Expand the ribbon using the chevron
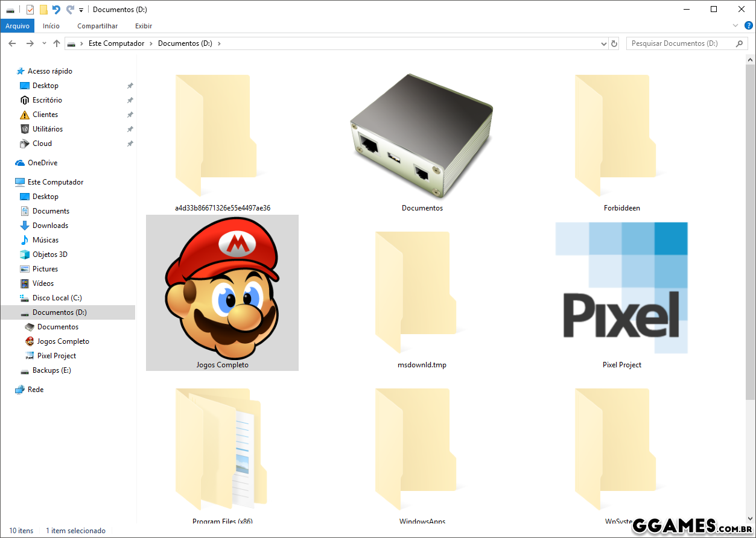756x538 pixels. coord(735,25)
